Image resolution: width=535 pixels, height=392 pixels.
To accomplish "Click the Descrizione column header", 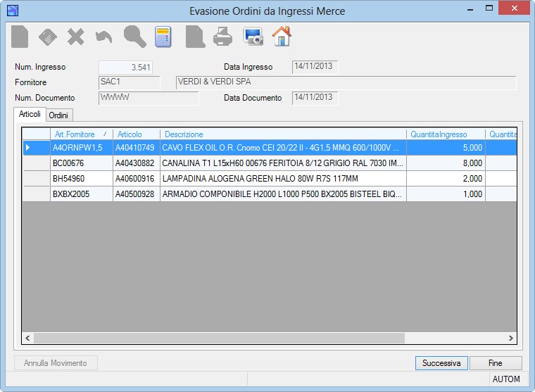I will (x=283, y=134).
